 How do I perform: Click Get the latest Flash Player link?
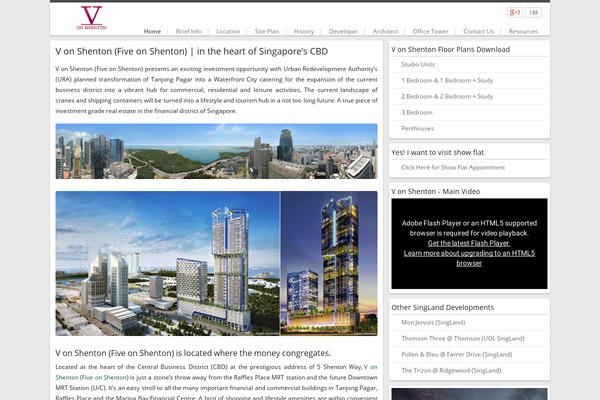(x=469, y=243)
